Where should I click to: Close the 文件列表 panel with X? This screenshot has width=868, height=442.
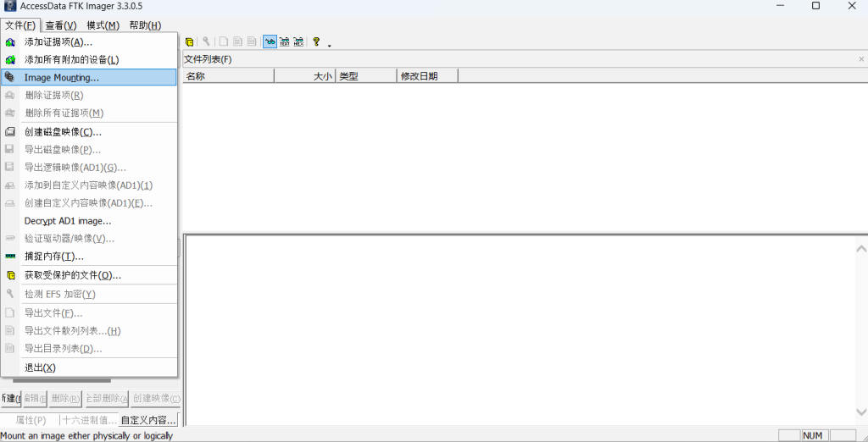[861, 59]
